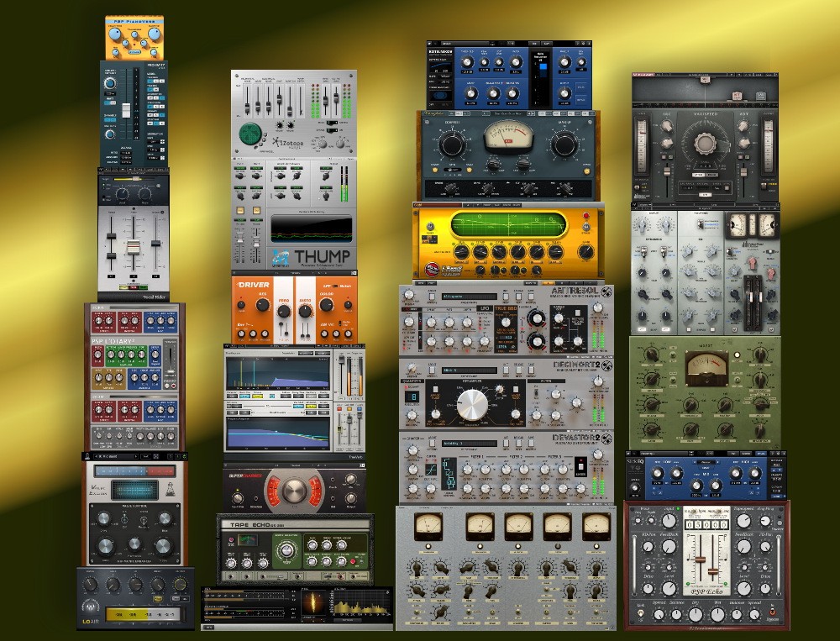Click the PSP L'otary2 title label
Image resolution: width=840 pixels, height=641 pixels.
pos(113,340)
